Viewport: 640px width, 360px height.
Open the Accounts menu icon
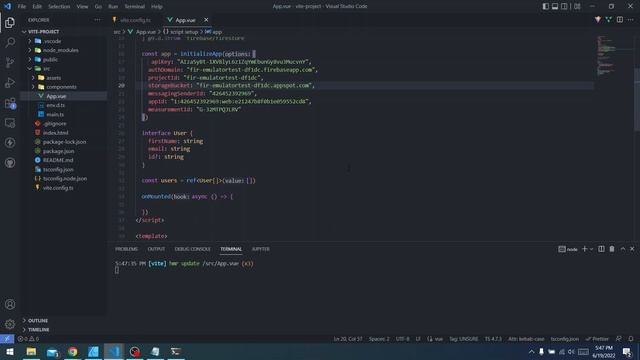point(10,304)
